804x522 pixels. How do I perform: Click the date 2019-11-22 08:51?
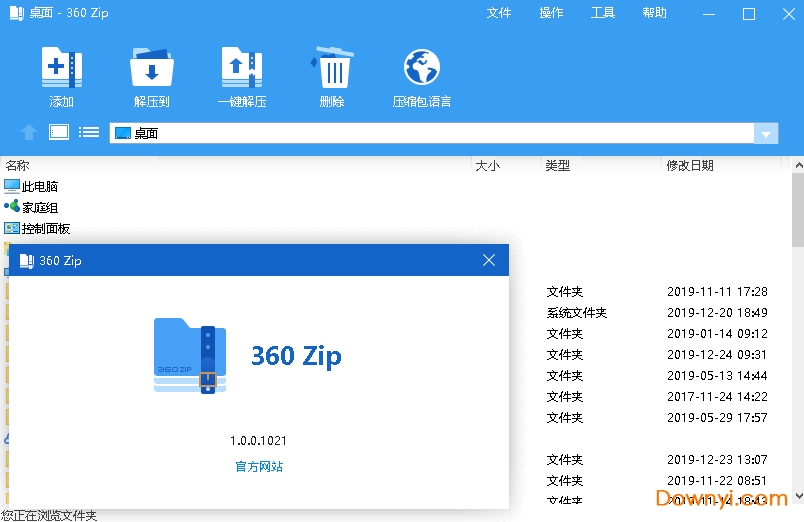[x=717, y=481]
